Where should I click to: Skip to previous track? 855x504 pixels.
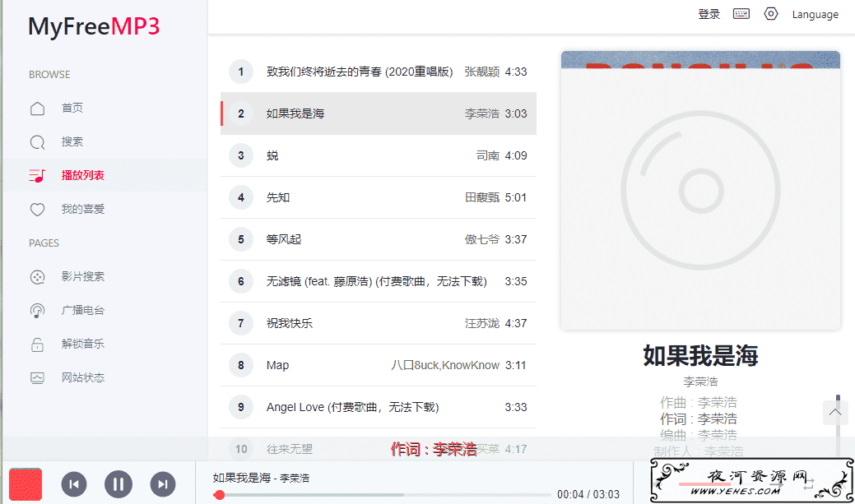74,483
